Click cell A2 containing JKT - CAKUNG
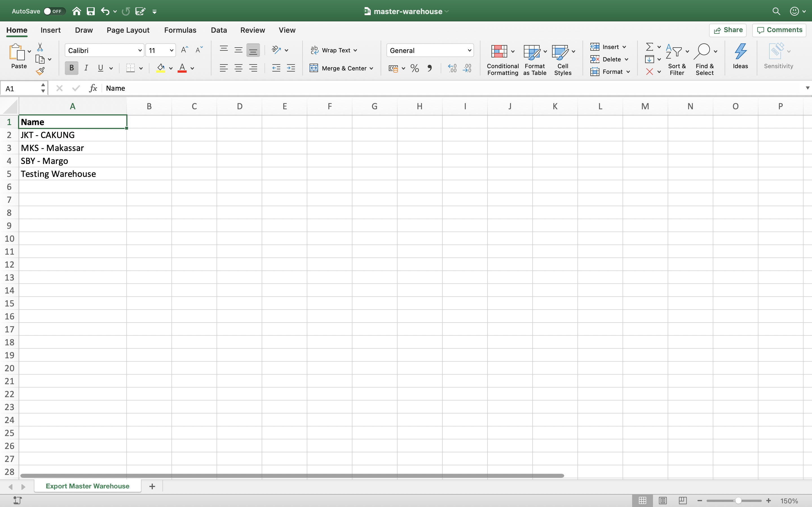812x507 pixels. coord(72,135)
